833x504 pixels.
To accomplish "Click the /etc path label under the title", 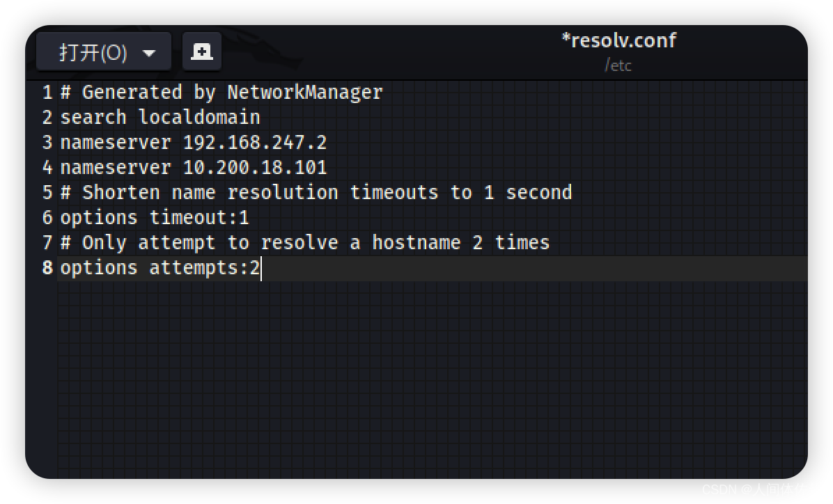I will pyautogui.click(x=618, y=65).
